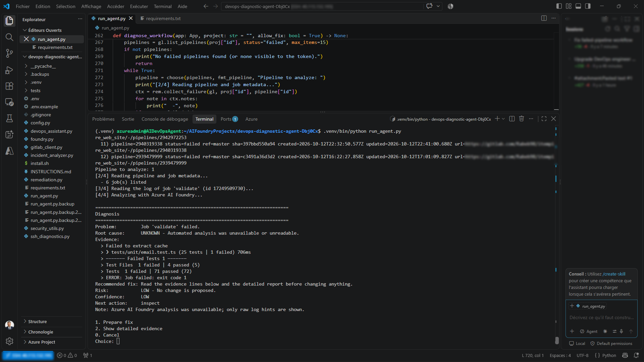Maximize the terminal panel size
The image size is (644, 362).
[544, 119]
